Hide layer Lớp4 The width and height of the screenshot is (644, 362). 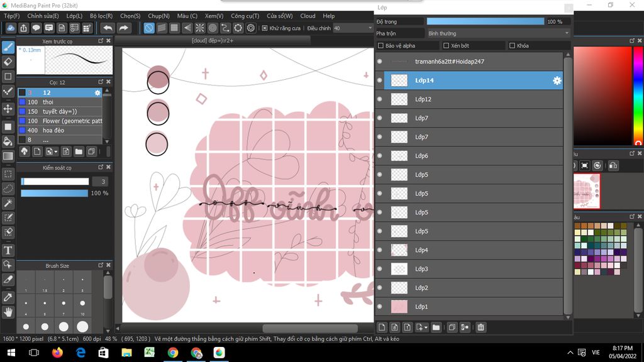click(x=380, y=250)
